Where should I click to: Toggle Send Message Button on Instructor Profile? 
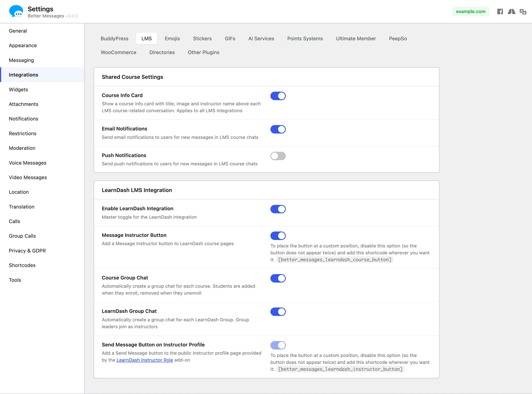tap(278, 345)
